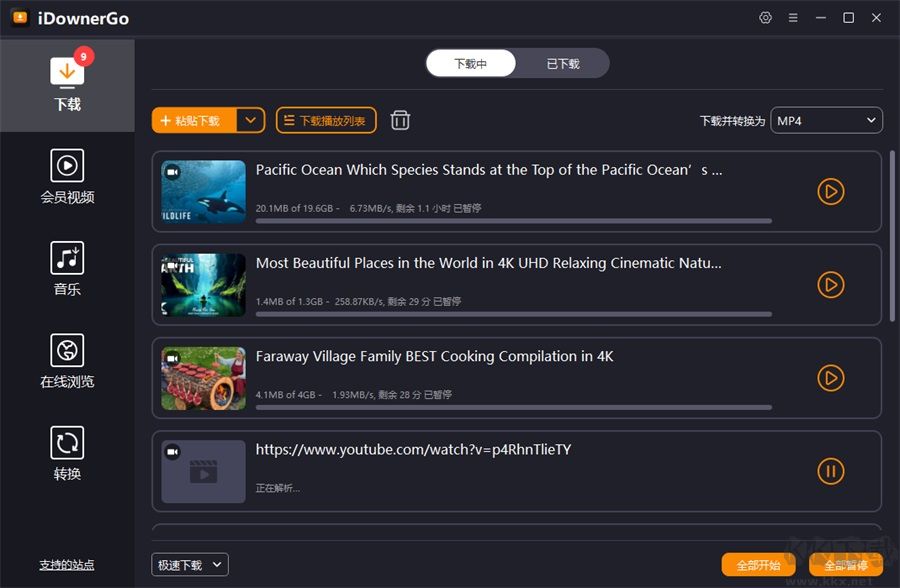
Task: Switch to the 已下载 downloaded tab
Action: (562, 63)
